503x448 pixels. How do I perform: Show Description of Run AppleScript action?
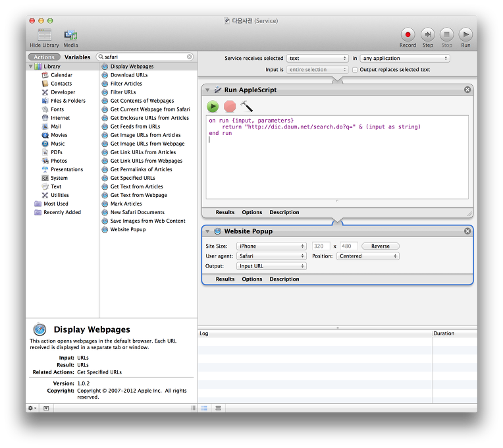(284, 212)
